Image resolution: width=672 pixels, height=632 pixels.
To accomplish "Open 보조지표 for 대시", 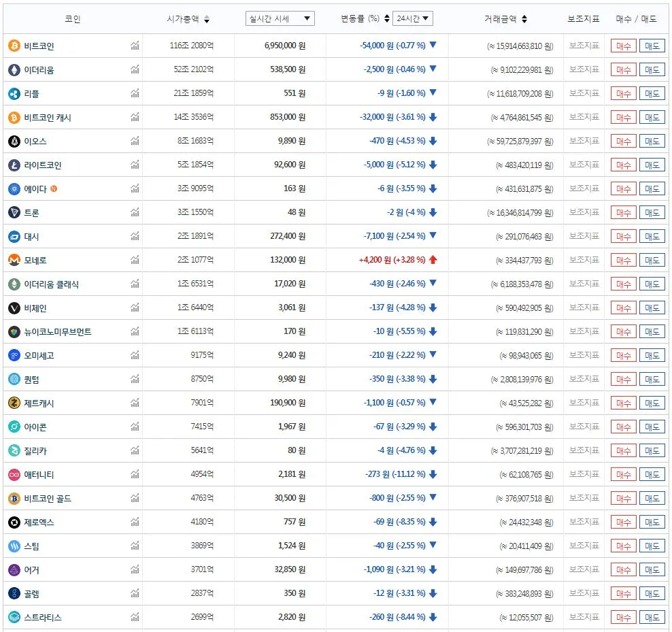I will pos(584,236).
